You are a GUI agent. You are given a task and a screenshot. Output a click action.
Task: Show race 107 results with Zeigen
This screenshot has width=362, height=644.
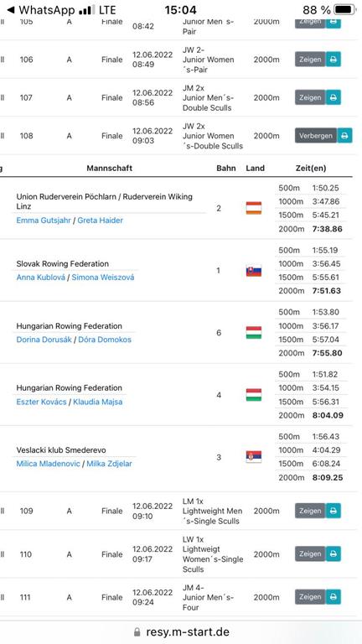[x=310, y=97]
